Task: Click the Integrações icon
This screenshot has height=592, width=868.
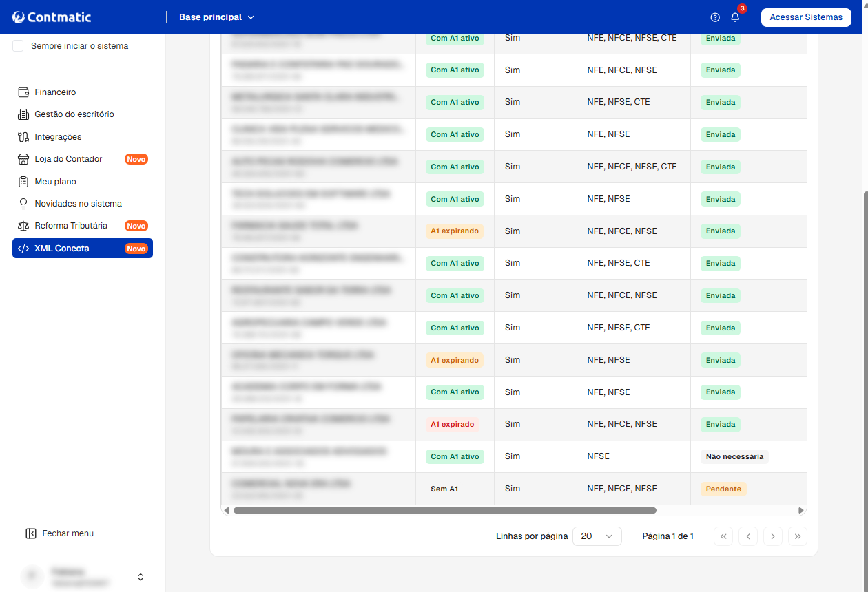Action: tap(23, 137)
